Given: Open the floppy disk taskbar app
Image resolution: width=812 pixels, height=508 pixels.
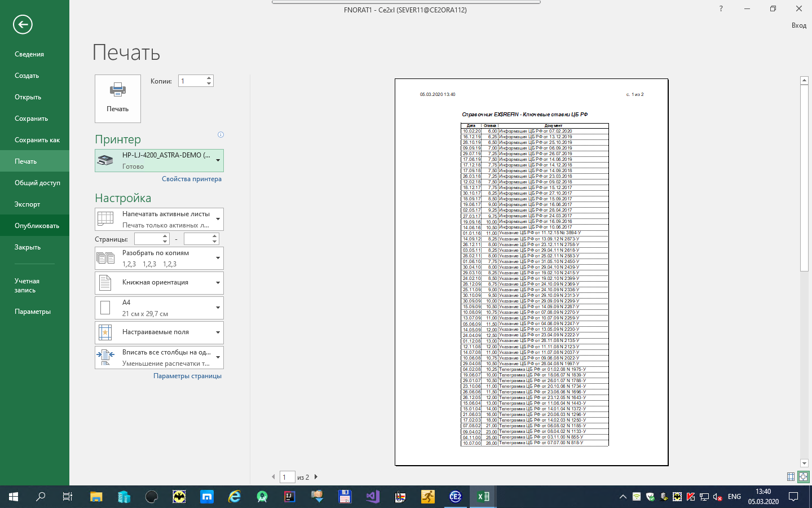Looking at the screenshot, I should click(345, 497).
